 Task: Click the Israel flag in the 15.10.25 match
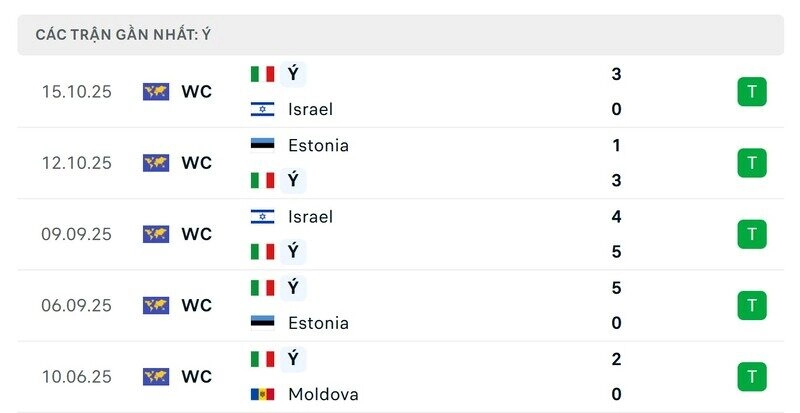click(x=262, y=109)
